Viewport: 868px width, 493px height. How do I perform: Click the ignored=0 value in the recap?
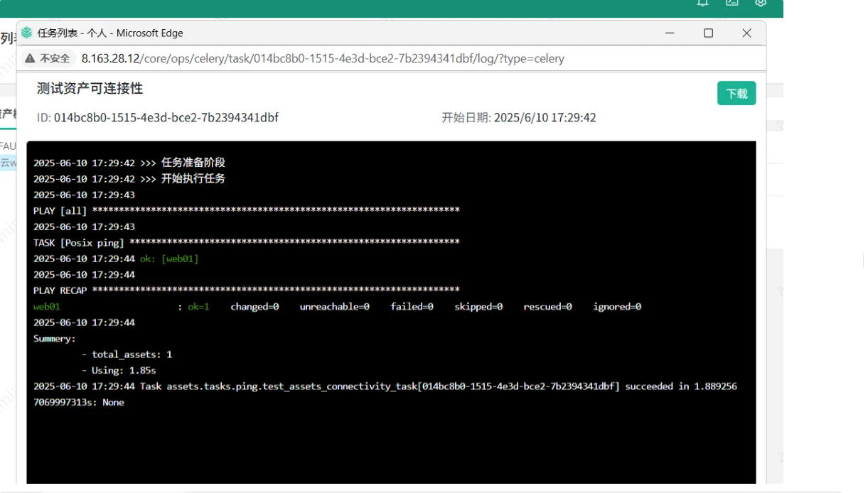617,306
